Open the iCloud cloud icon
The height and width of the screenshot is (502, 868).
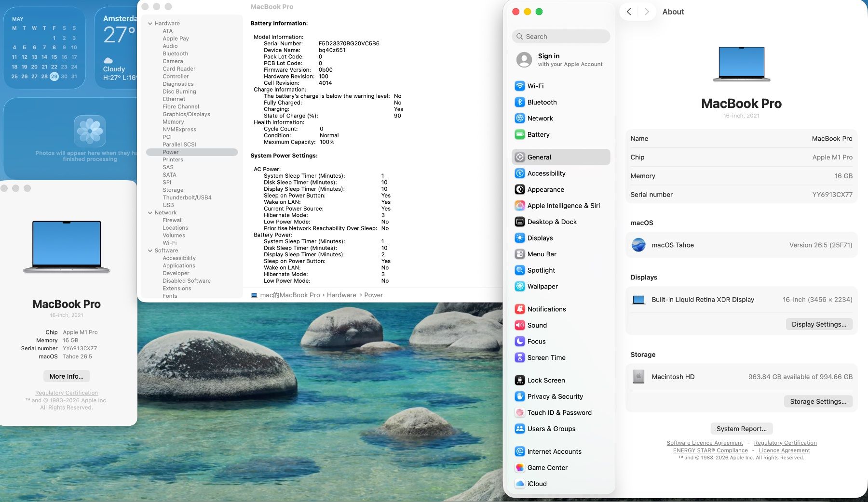(x=520, y=484)
